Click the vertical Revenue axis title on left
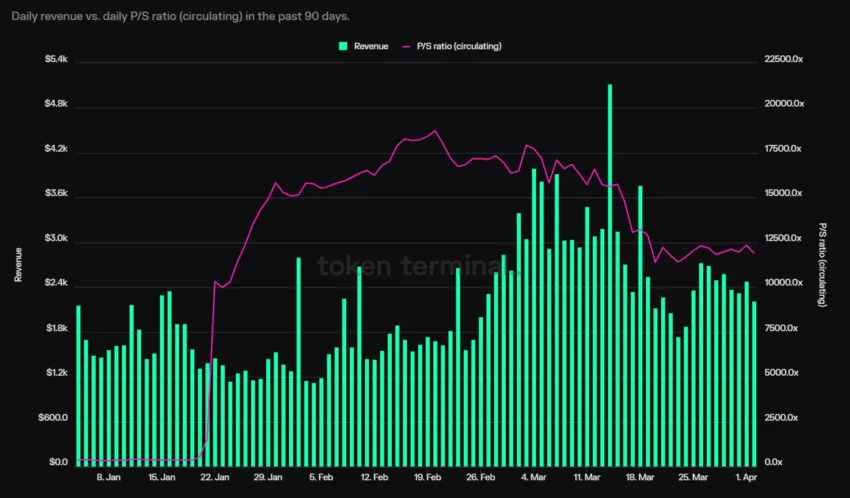This screenshot has width=850, height=498. [18, 264]
